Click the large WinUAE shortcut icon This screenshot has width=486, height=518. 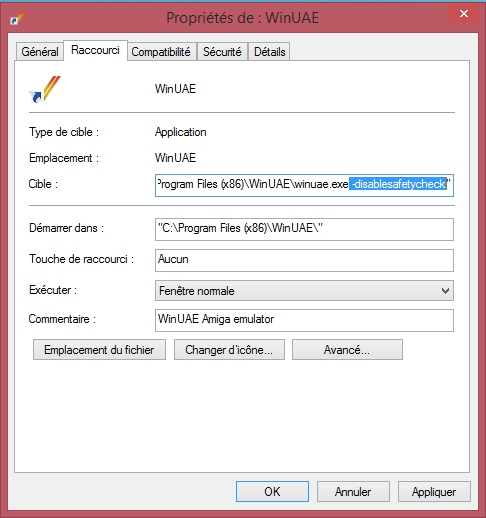pos(45,89)
